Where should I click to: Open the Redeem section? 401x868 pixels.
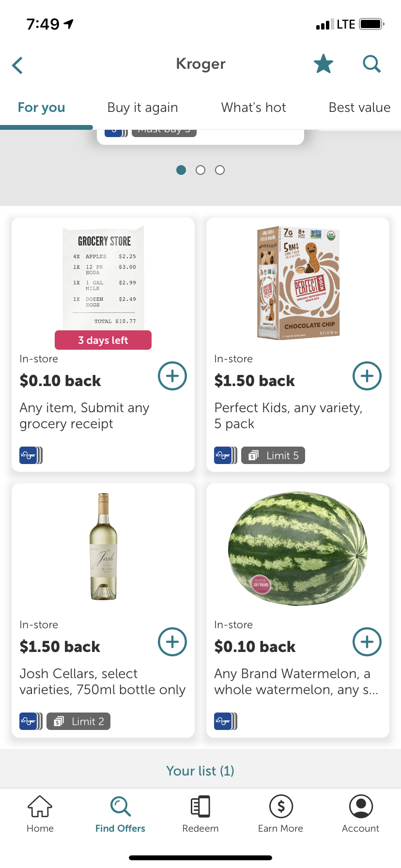pyautogui.click(x=200, y=813)
